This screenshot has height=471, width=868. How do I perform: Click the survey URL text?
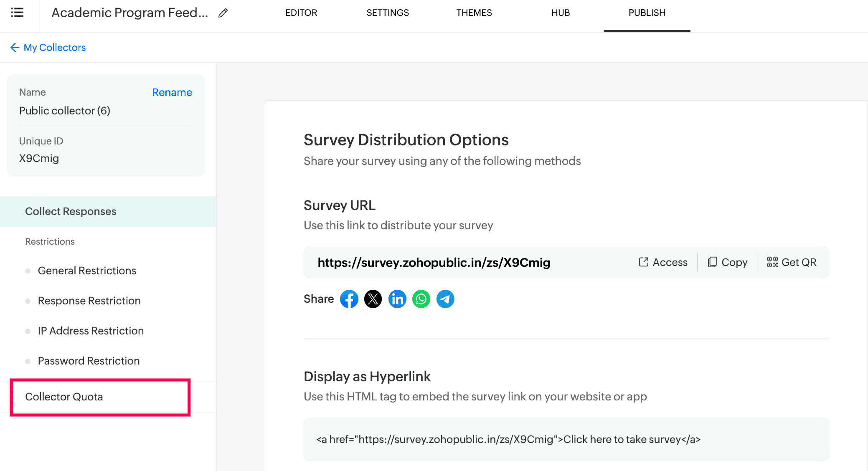point(434,262)
